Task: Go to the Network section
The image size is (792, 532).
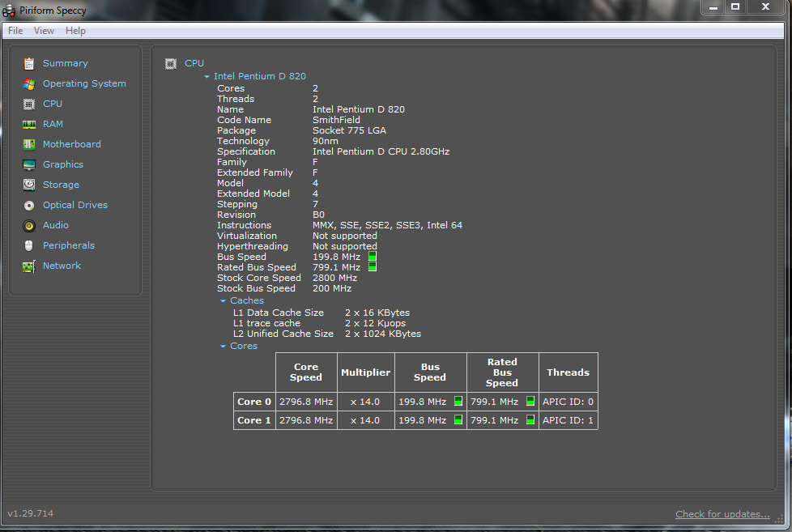Action: [x=62, y=266]
